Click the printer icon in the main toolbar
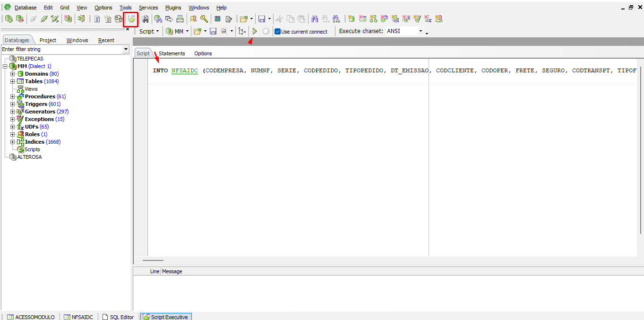The height and width of the screenshot is (320, 644). click(x=180, y=19)
